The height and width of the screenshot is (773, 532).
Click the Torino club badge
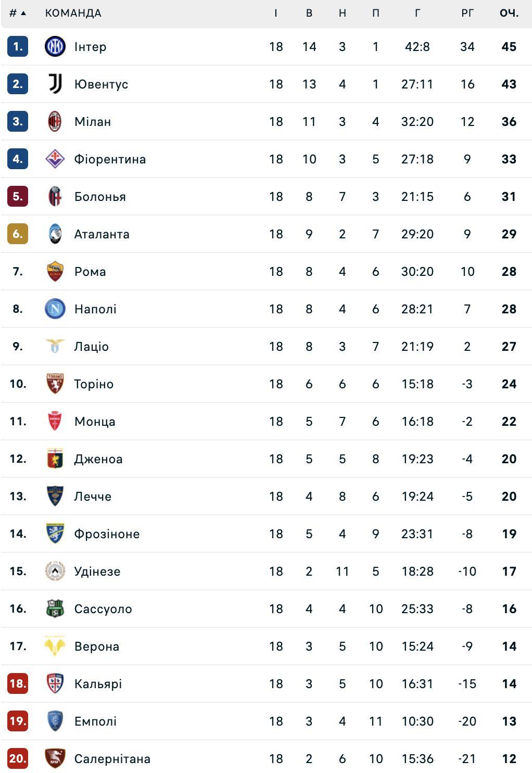pos(55,384)
